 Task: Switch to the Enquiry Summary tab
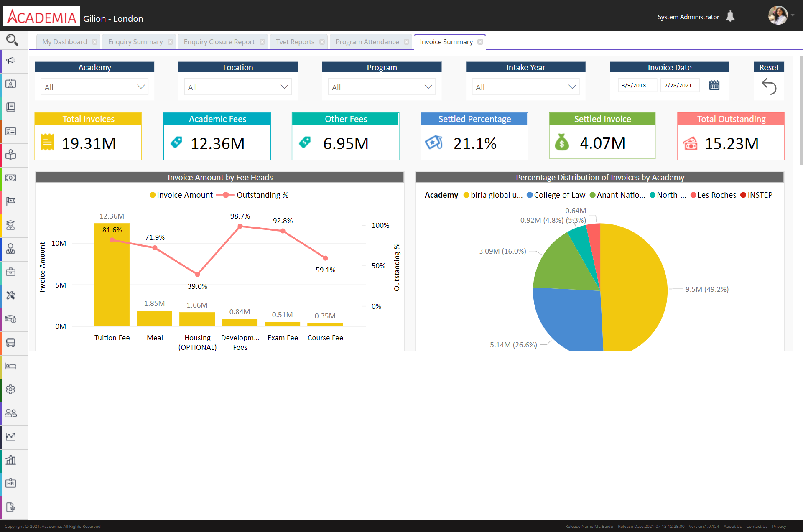coord(135,42)
